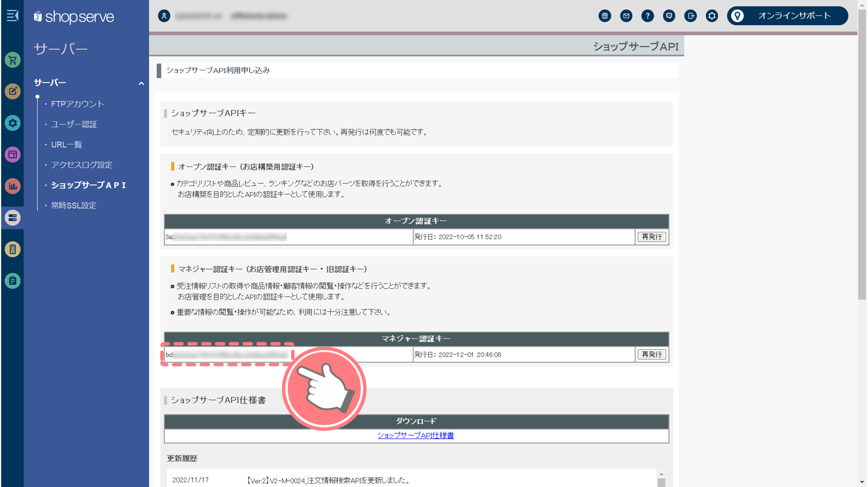
Task: Open 常時SSL設定 menu item
Action: click(x=73, y=205)
